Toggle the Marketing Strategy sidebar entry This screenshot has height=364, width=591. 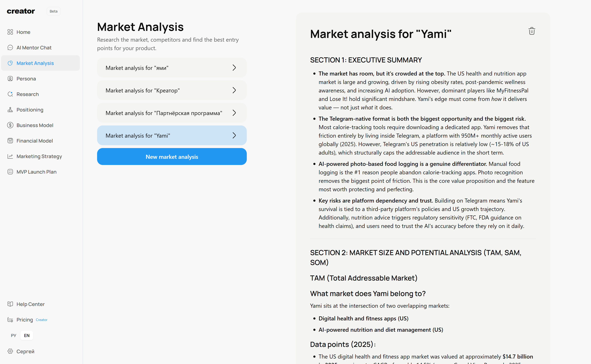click(x=39, y=156)
